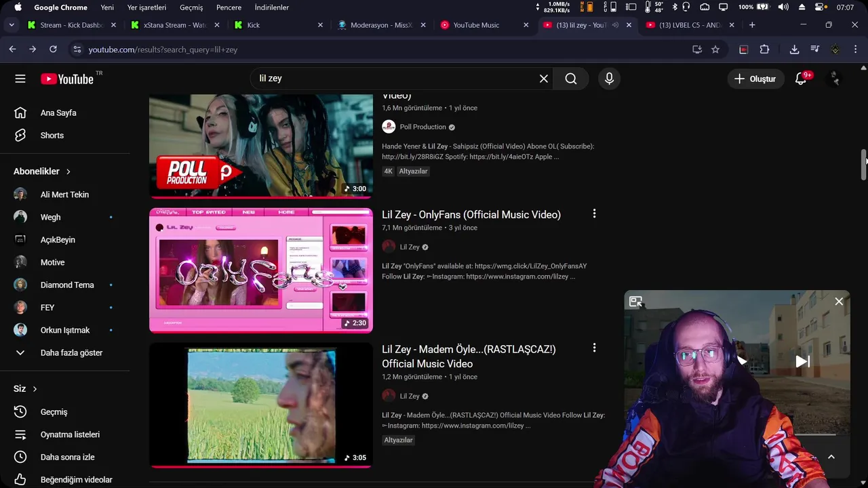The height and width of the screenshot is (488, 868).
Task: Open options menu for OnlyFans video
Action: point(594,213)
